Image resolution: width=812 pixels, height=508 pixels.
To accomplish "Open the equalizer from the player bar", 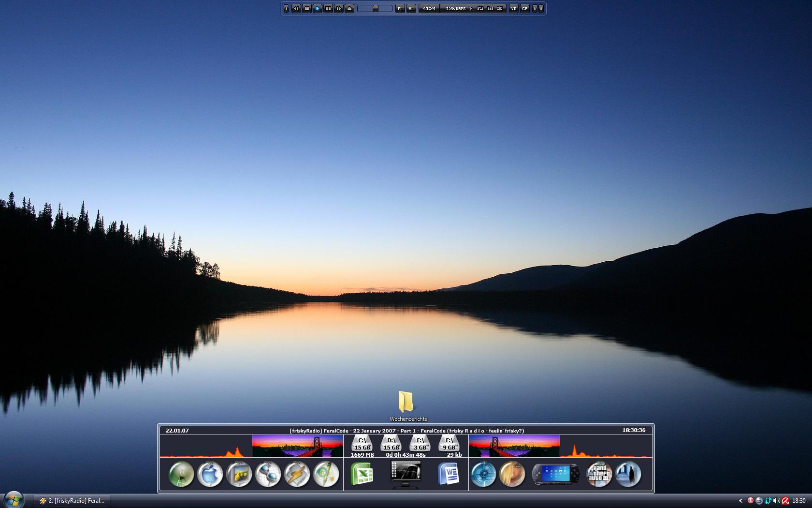I will click(490, 9).
